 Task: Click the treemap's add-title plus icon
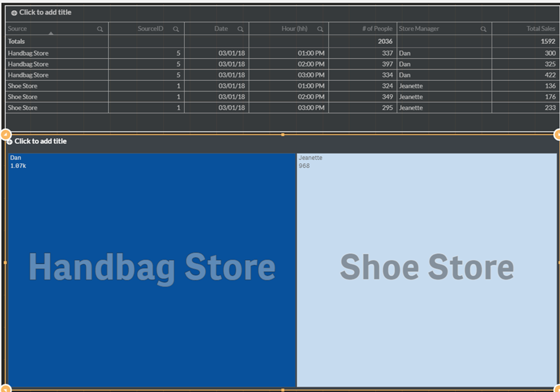[x=10, y=142]
